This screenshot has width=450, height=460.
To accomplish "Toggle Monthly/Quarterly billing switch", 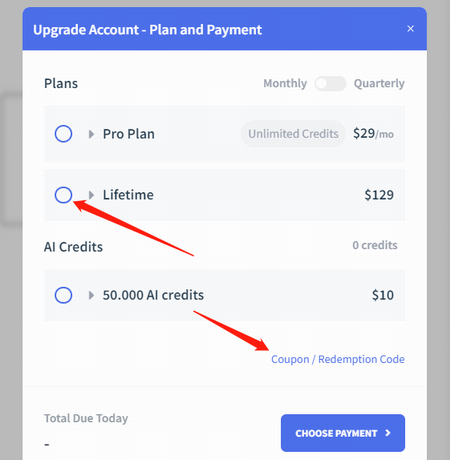I will pyautogui.click(x=330, y=83).
